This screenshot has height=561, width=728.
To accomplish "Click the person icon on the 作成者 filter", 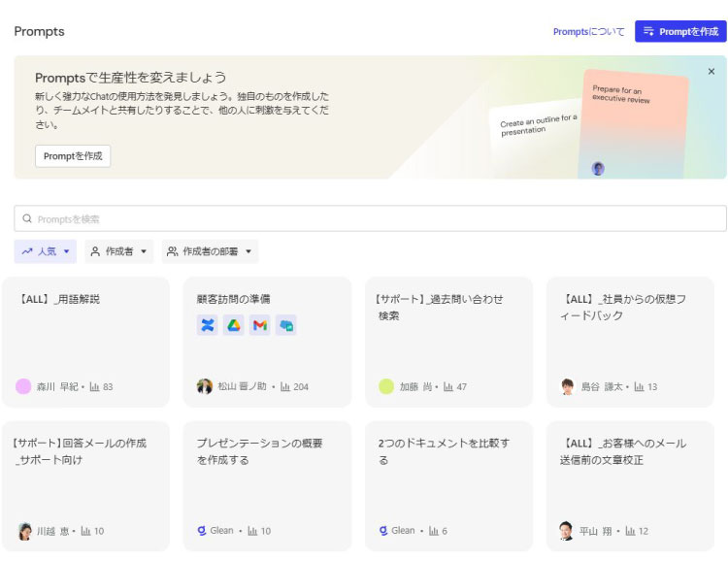I will [x=95, y=251].
